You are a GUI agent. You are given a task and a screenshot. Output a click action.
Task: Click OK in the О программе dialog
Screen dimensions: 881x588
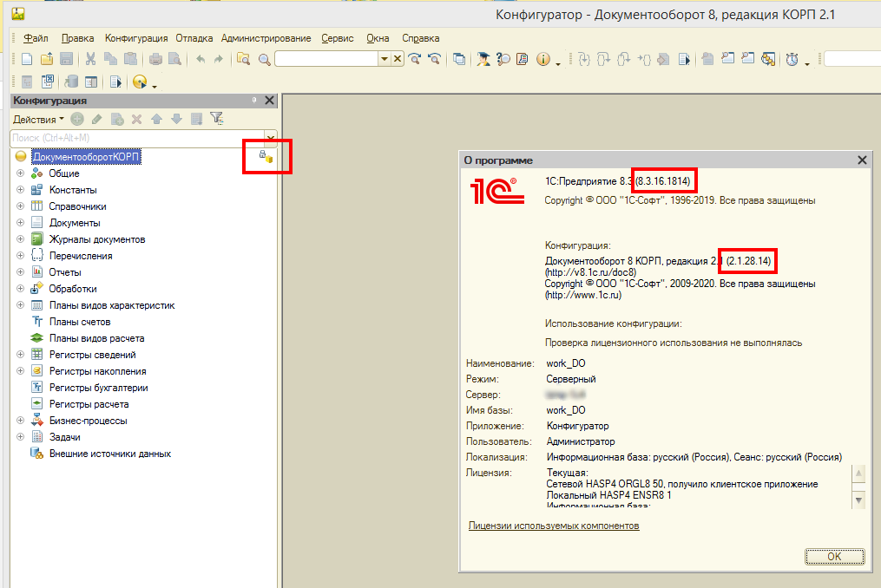(x=834, y=556)
